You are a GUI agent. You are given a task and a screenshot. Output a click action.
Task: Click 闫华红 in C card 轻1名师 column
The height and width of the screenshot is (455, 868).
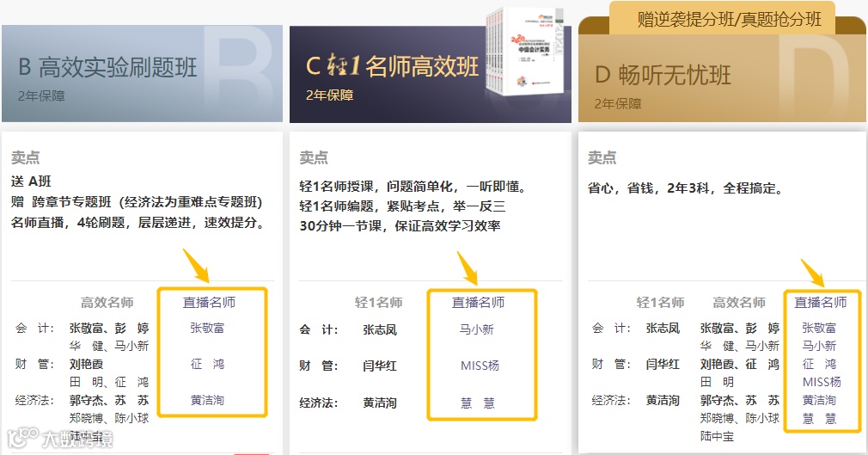point(381,366)
